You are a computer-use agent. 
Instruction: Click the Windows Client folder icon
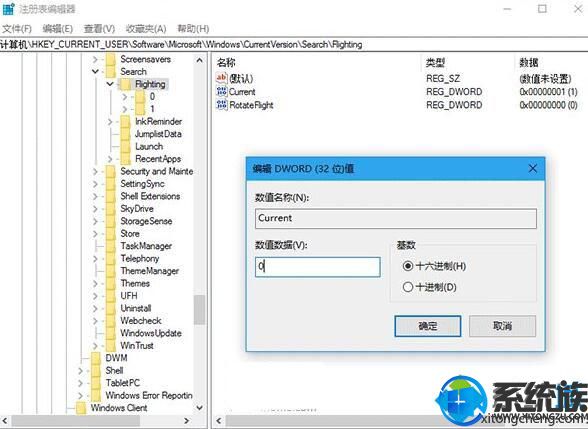coord(81,408)
